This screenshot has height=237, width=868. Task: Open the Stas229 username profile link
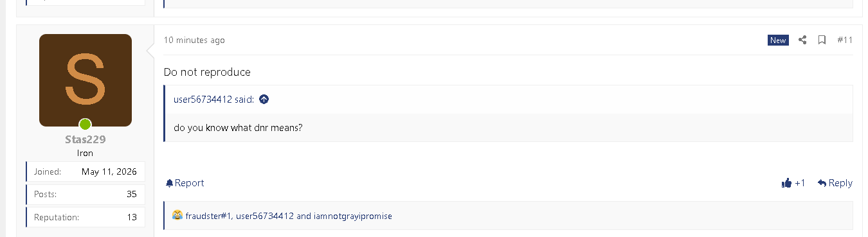pos(86,140)
